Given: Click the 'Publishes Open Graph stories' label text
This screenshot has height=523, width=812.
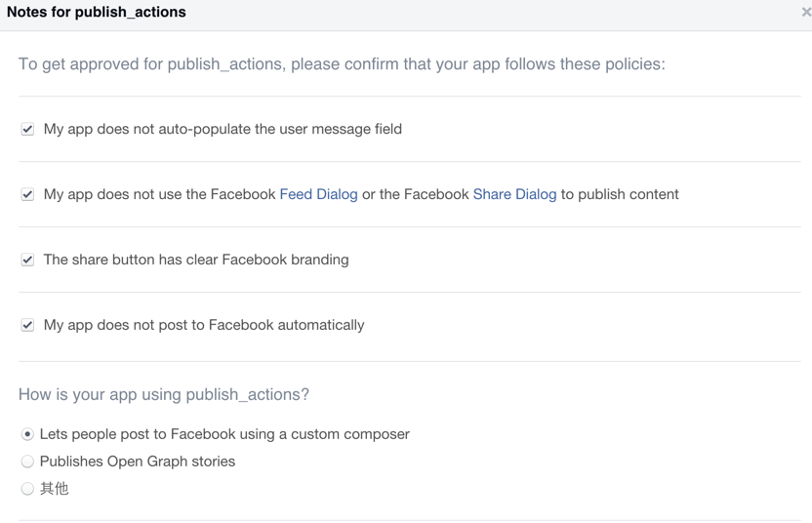Looking at the screenshot, I should tap(138, 462).
